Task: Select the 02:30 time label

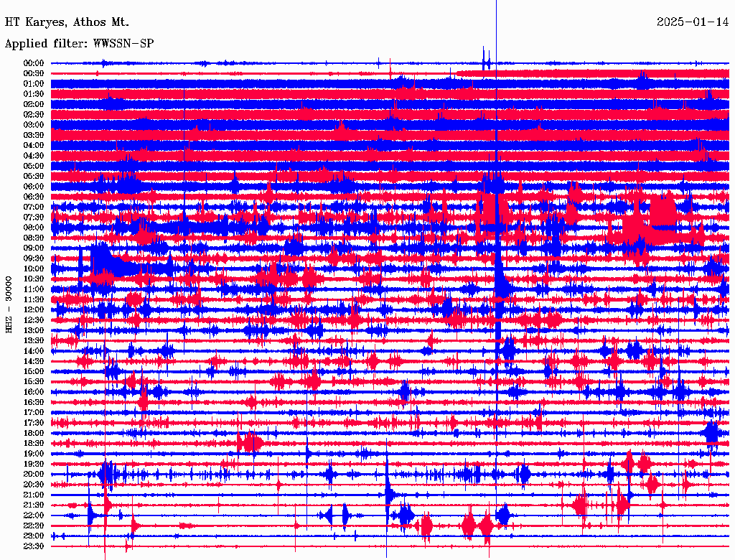Action: 34,115
